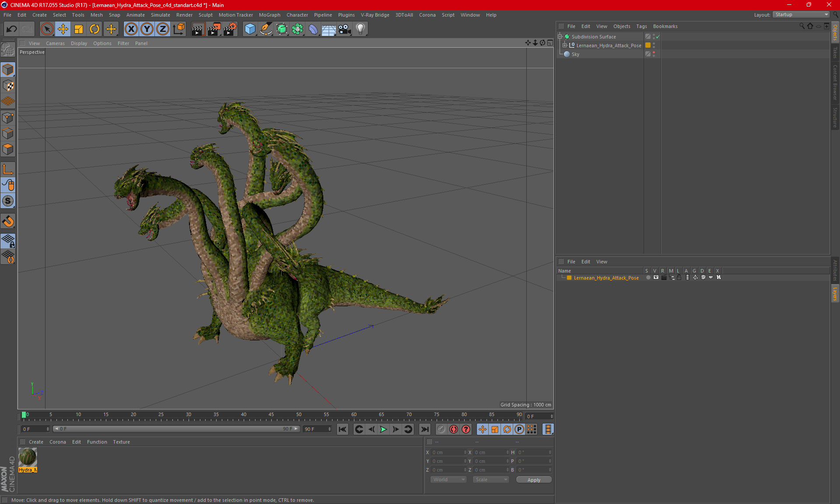Click the Lernaean_Hydra layer color swatch

pos(569,278)
